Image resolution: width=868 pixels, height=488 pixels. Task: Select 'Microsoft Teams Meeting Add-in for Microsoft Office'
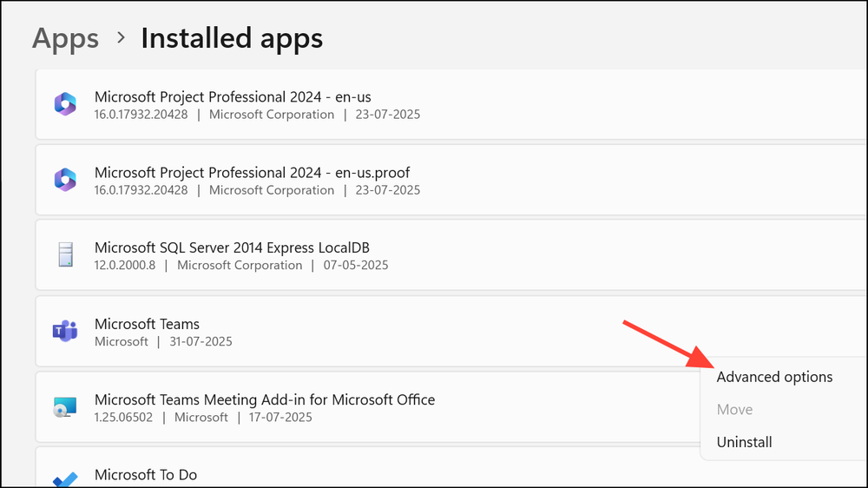[265, 399]
